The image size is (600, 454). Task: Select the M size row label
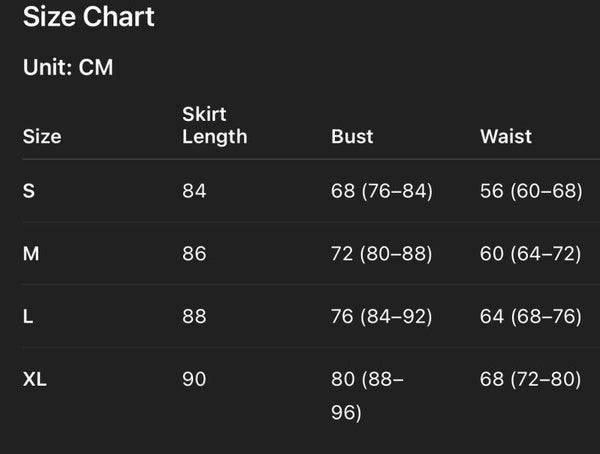point(31,254)
